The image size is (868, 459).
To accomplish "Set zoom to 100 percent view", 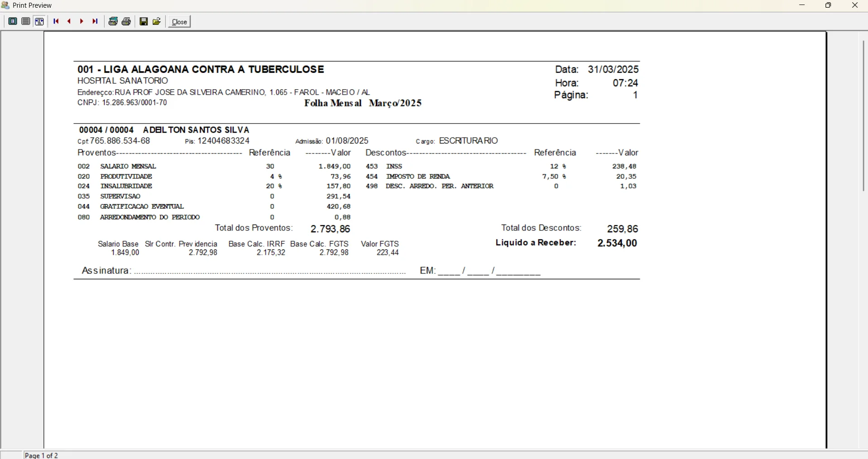I will [26, 21].
